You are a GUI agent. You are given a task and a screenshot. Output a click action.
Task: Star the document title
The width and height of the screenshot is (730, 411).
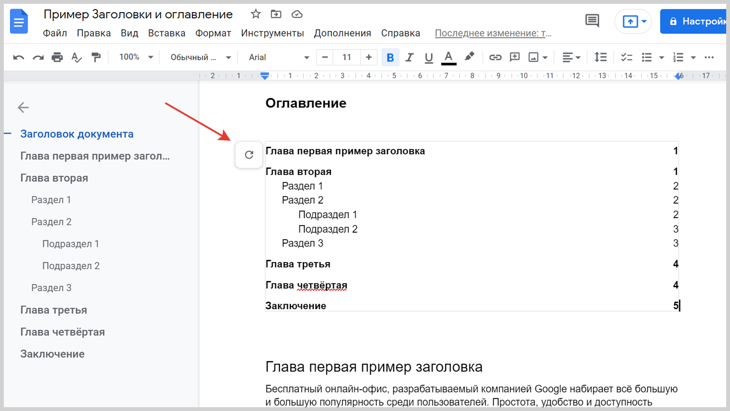point(256,14)
